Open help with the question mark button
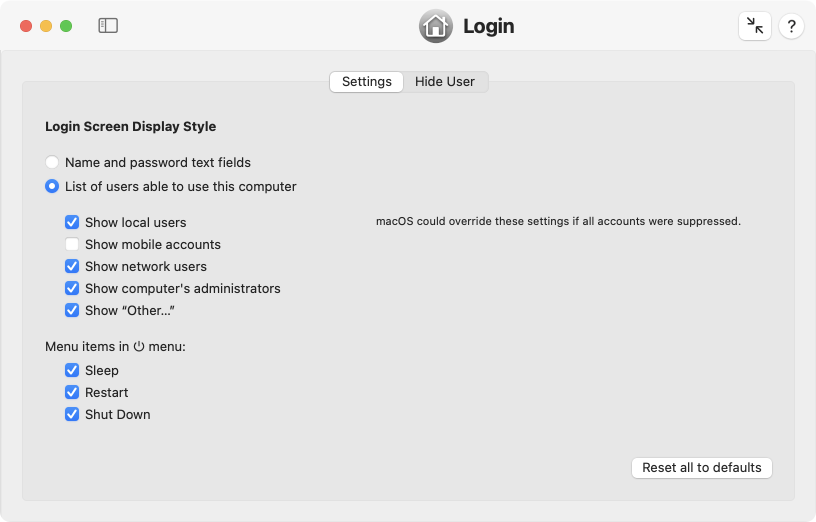The image size is (816, 522). pyautogui.click(x=791, y=26)
